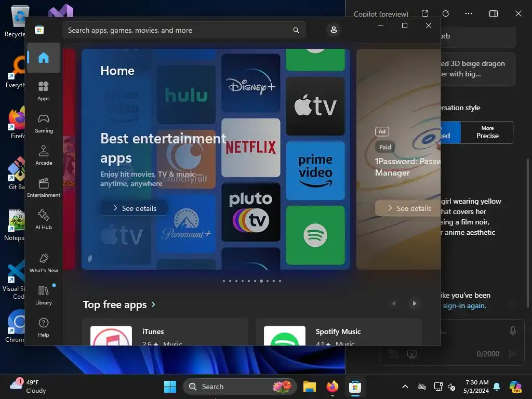The height and width of the screenshot is (399, 532).
Task: Select the Disney+ tile in banner
Action: click(x=251, y=83)
